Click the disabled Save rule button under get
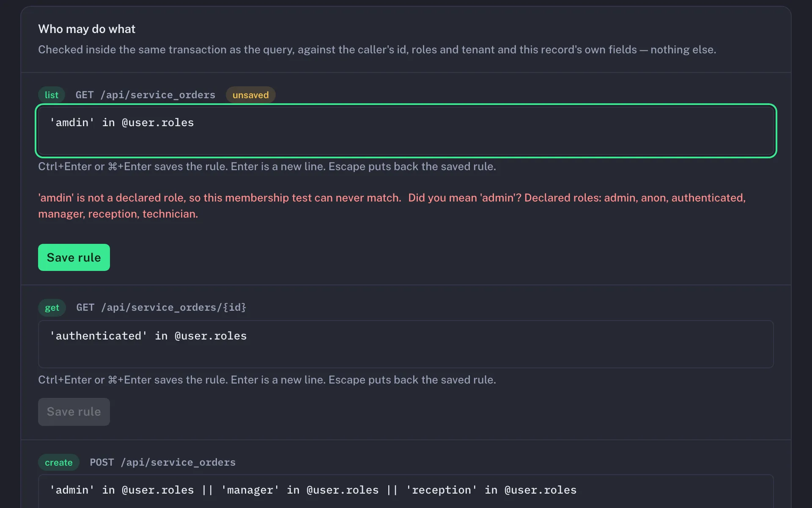 point(74,411)
